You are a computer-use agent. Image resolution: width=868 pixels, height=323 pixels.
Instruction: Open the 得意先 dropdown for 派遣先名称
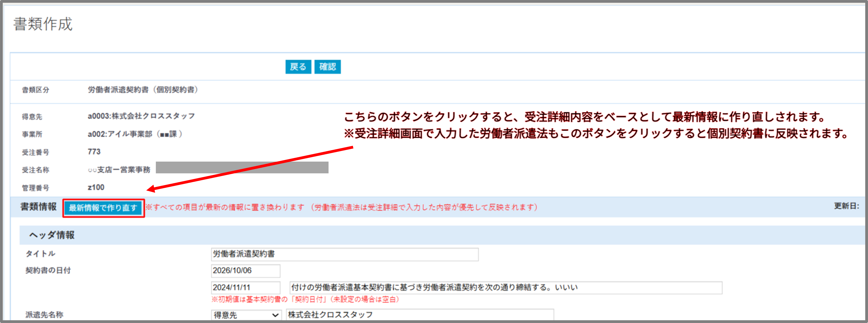246,315
